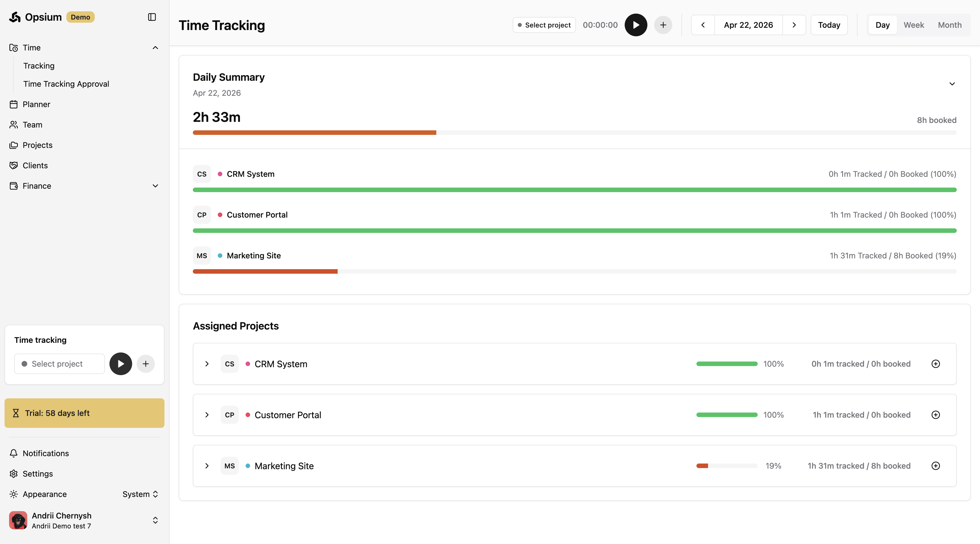Go to the previous day

click(703, 25)
